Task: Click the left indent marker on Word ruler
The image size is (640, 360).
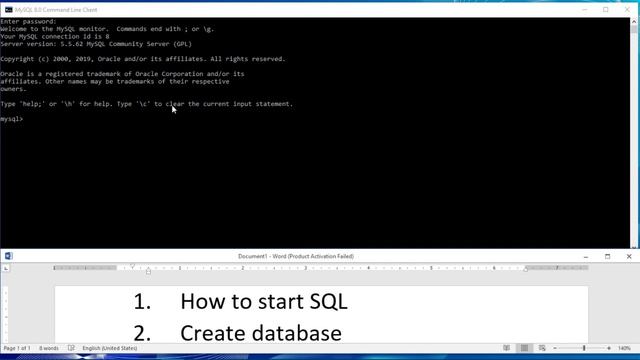Action: 149,271
